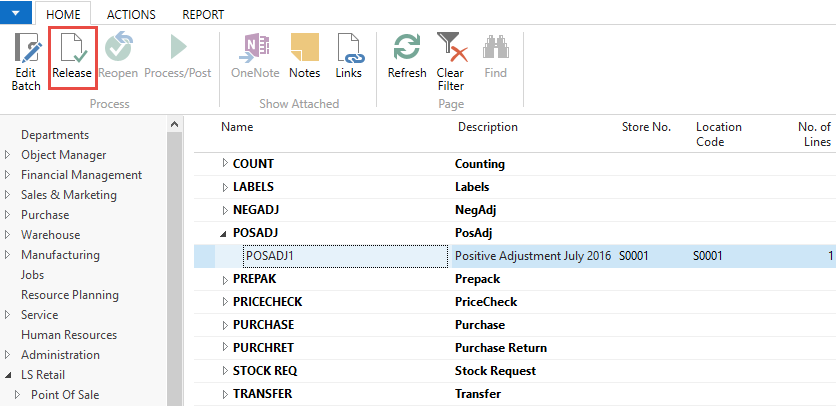Image resolution: width=836 pixels, height=406 pixels.
Task: Click the Refresh icon
Action: pos(407,50)
